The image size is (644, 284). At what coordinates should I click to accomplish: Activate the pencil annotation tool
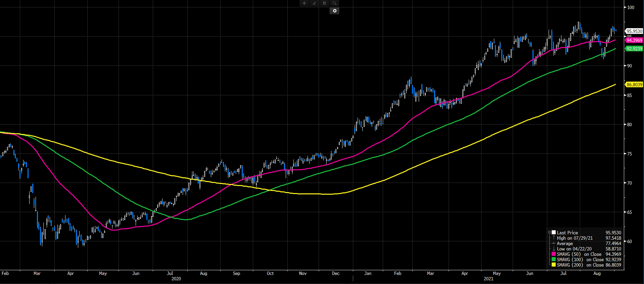coord(314,3)
